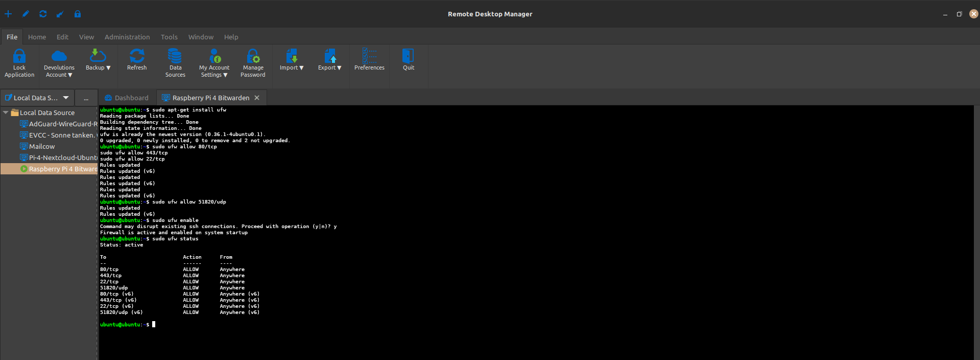
Task: Click the plus icon in title bar
Action: pos(8,14)
